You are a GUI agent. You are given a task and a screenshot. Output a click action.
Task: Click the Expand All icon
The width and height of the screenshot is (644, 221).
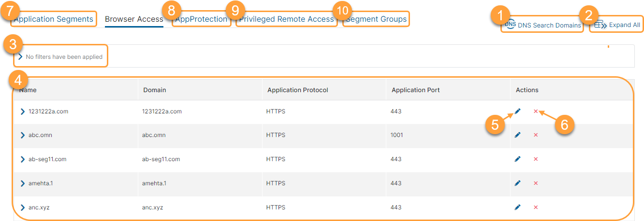[x=600, y=25]
